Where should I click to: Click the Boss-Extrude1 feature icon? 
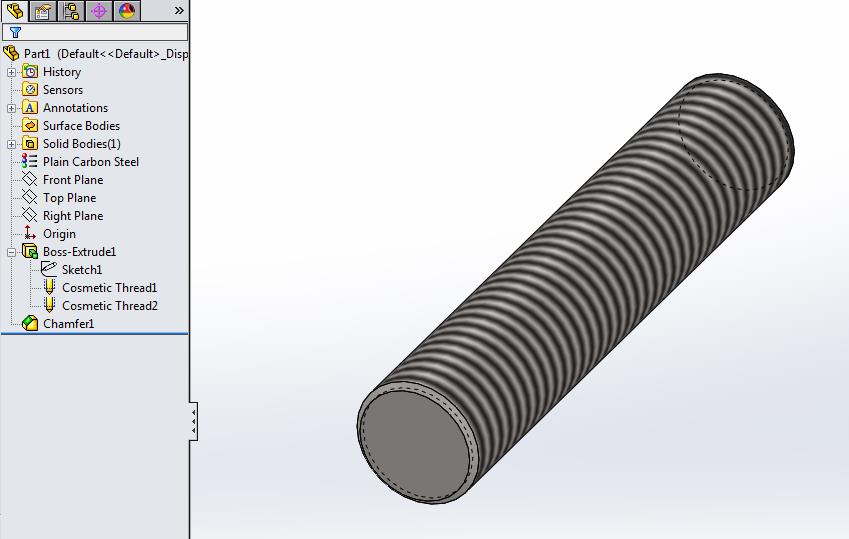click(x=30, y=251)
